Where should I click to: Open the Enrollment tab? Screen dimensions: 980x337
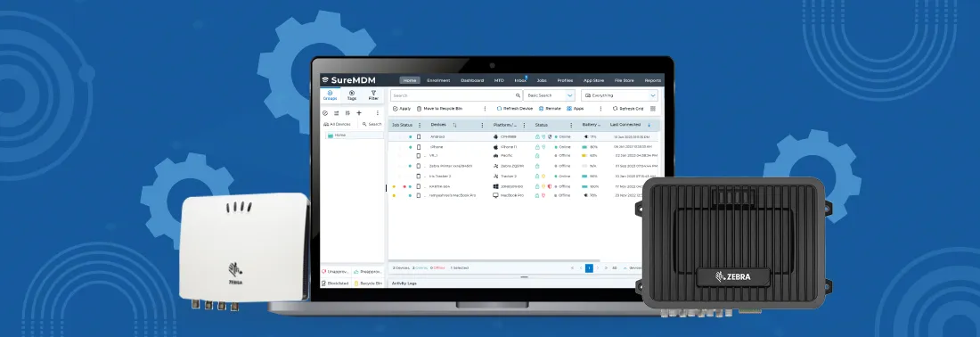438,80
